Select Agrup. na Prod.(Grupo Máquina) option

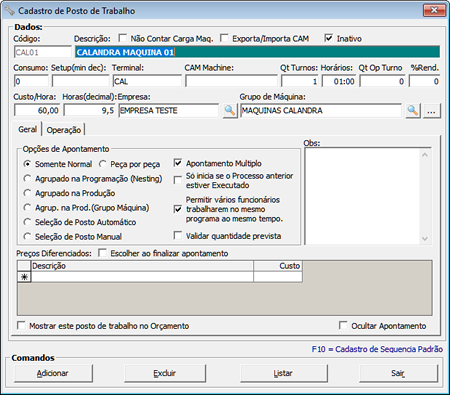coord(27,208)
